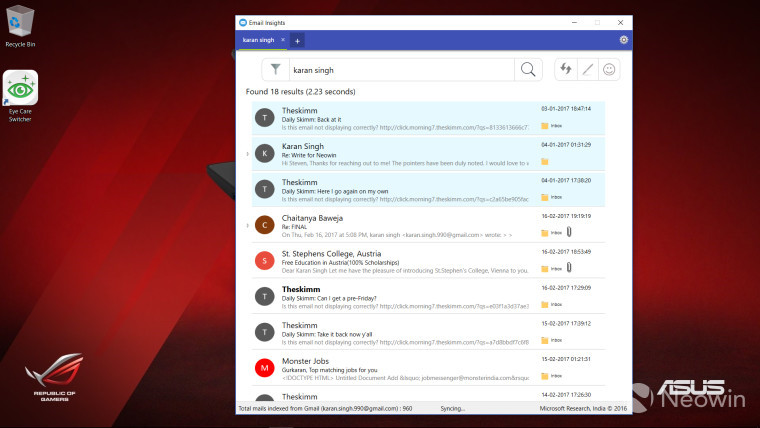The image size is (760, 428).
Task: Open a new tab with the plus button
Action: tap(297, 41)
